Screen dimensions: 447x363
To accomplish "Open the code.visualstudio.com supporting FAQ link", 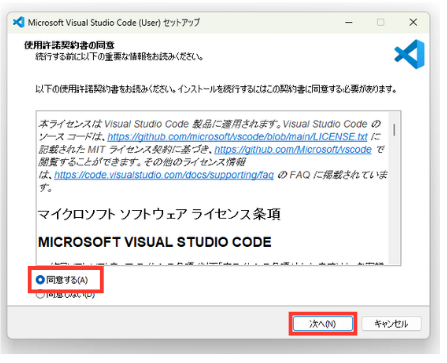I will (164, 175).
